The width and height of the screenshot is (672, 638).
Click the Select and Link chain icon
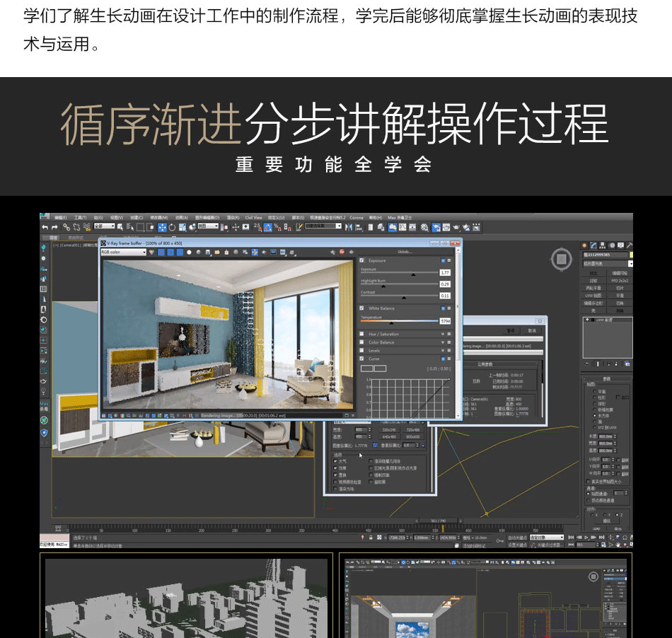pos(66,227)
